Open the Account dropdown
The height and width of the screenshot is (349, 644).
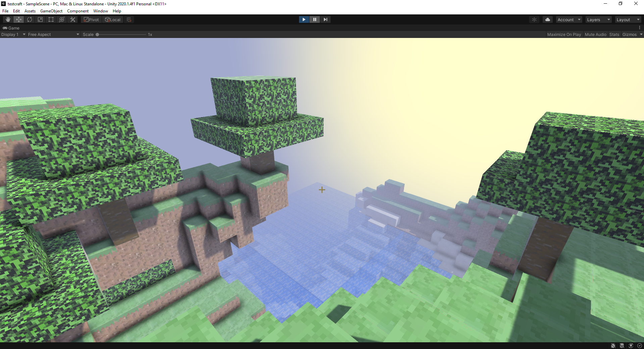(x=569, y=19)
